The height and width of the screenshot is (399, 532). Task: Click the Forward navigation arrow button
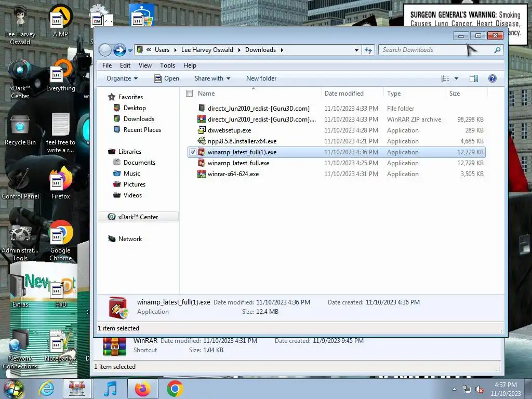(x=119, y=50)
